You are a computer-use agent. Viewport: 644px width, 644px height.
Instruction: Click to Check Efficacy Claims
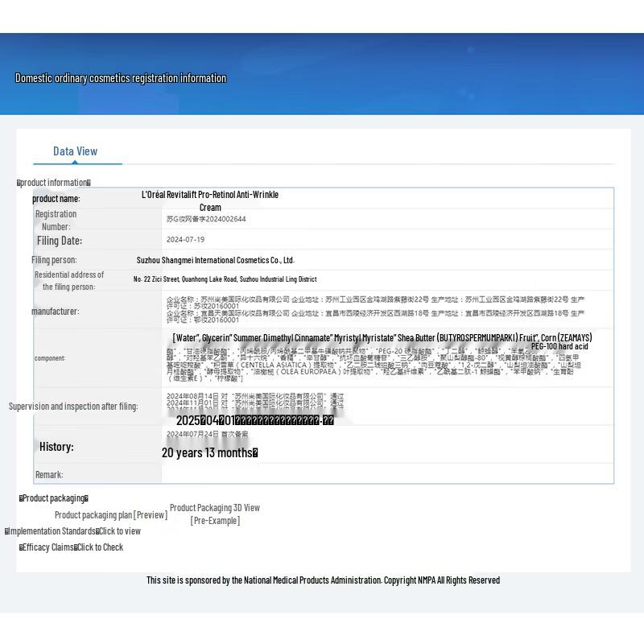tap(100, 547)
